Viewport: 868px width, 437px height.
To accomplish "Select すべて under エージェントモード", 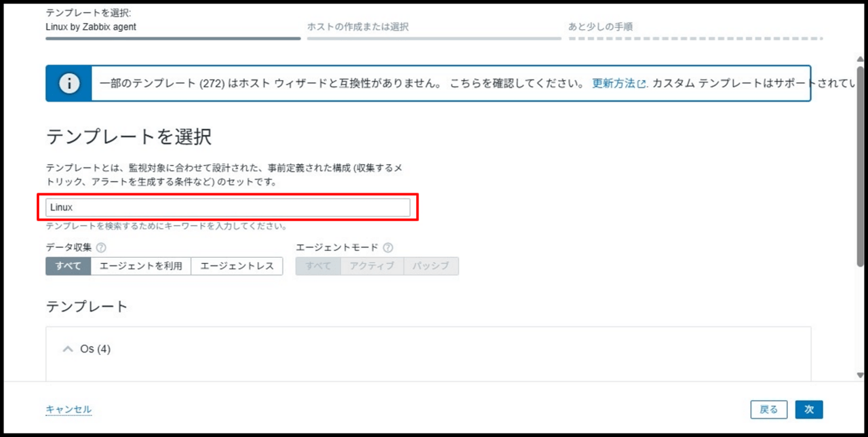I will 317,266.
